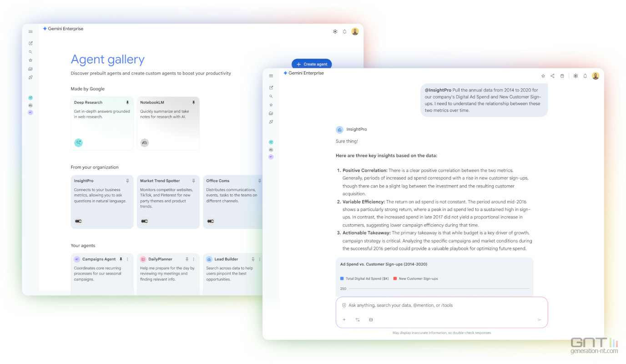Click the rocket icon in chat sidebar
This screenshot has height=364, width=626.
tap(271, 122)
